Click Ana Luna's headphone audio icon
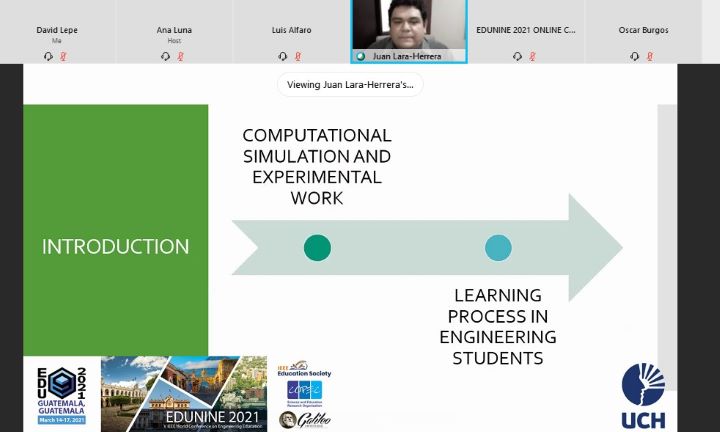The height and width of the screenshot is (432, 720). [x=166, y=57]
